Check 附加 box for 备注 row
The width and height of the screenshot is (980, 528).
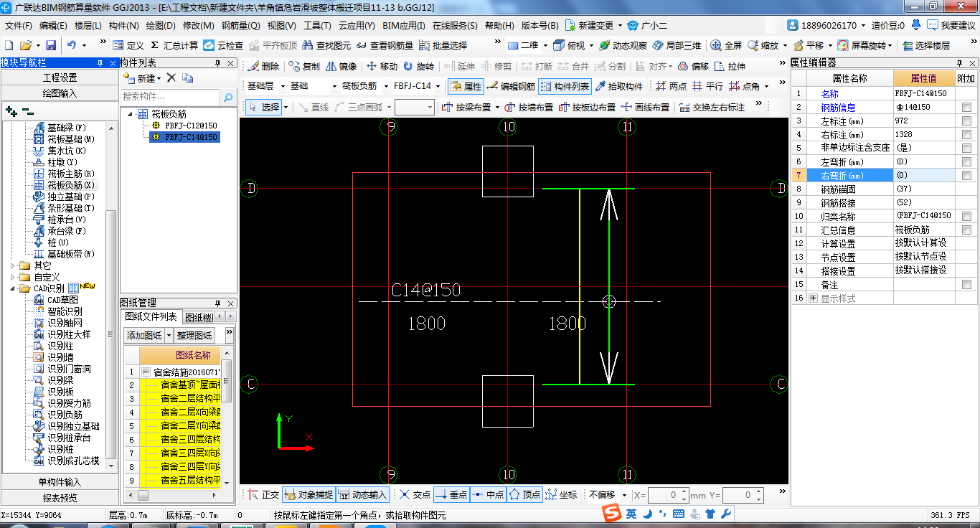point(967,284)
